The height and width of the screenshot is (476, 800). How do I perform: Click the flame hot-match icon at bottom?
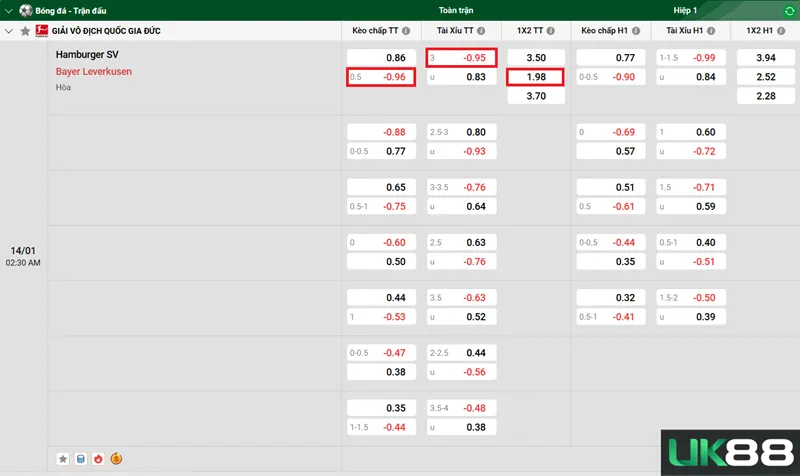click(98, 459)
